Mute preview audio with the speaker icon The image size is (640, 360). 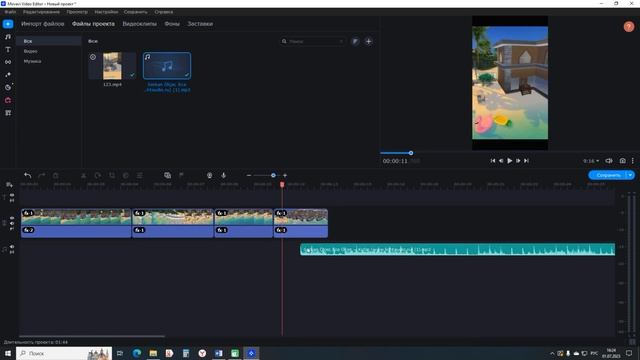pyautogui.click(x=609, y=161)
